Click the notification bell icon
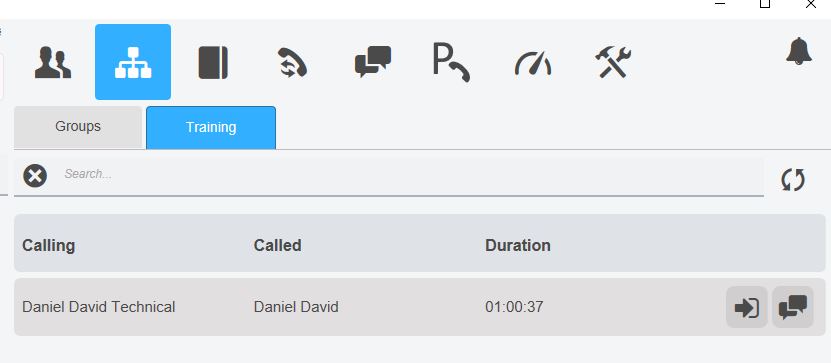The height and width of the screenshot is (363, 831). click(x=799, y=52)
